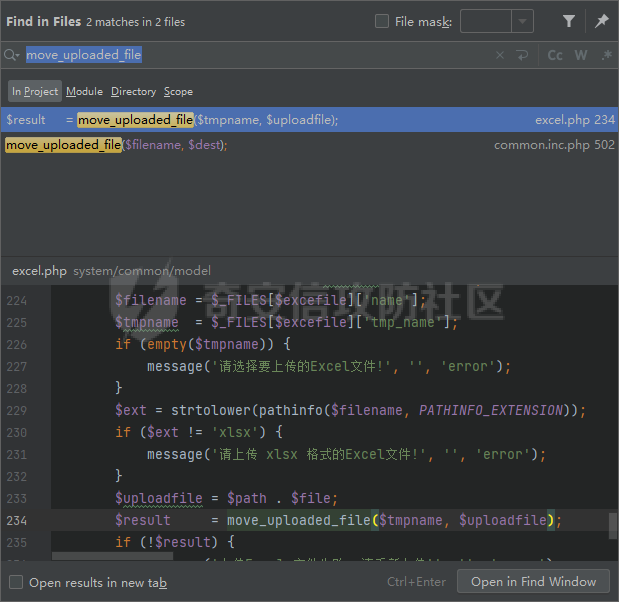
Task: Click $uploadfile on line 233
Action: 159,499
